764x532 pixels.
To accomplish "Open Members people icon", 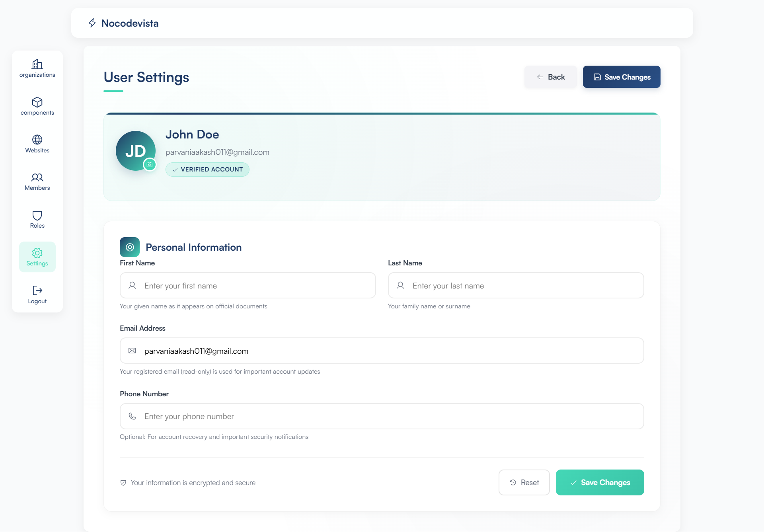I will point(37,177).
